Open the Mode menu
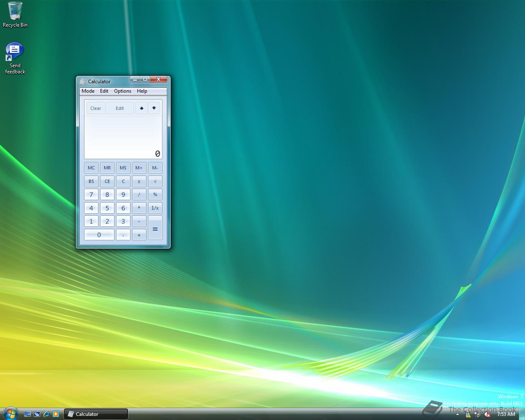Image resolution: width=525 pixels, height=420 pixels. click(88, 91)
